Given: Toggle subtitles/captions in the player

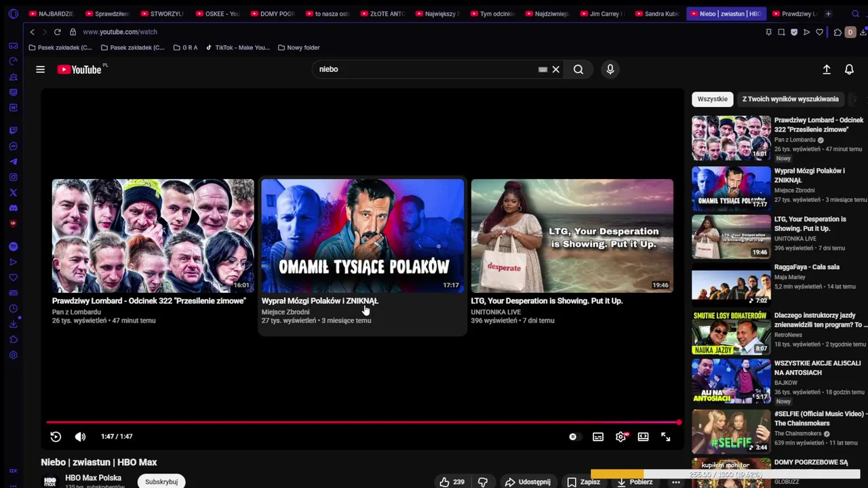Looking at the screenshot, I should (x=598, y=437).
